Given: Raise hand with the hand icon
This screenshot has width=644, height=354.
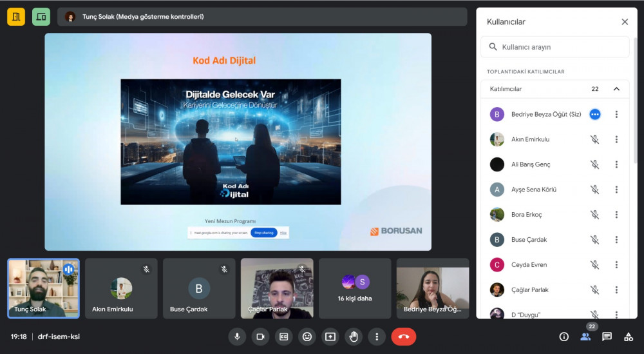Looking at the screenshot, I should click(354, 337).
